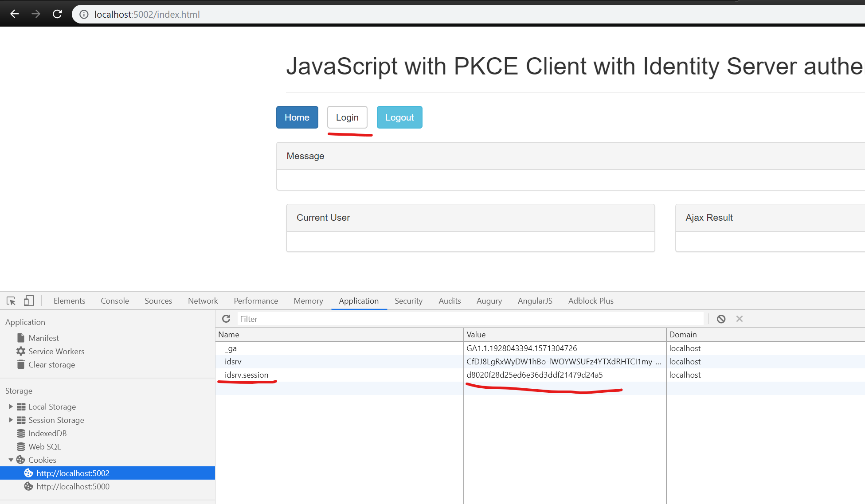The image size is (865, 504).
Task: Expand the Session Storage tree node
Action: pyautogui.click(x=11, y=420)
